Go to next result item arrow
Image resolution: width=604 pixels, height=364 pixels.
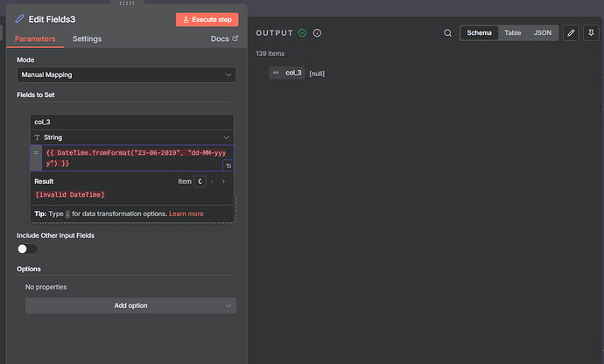(223, 181)
